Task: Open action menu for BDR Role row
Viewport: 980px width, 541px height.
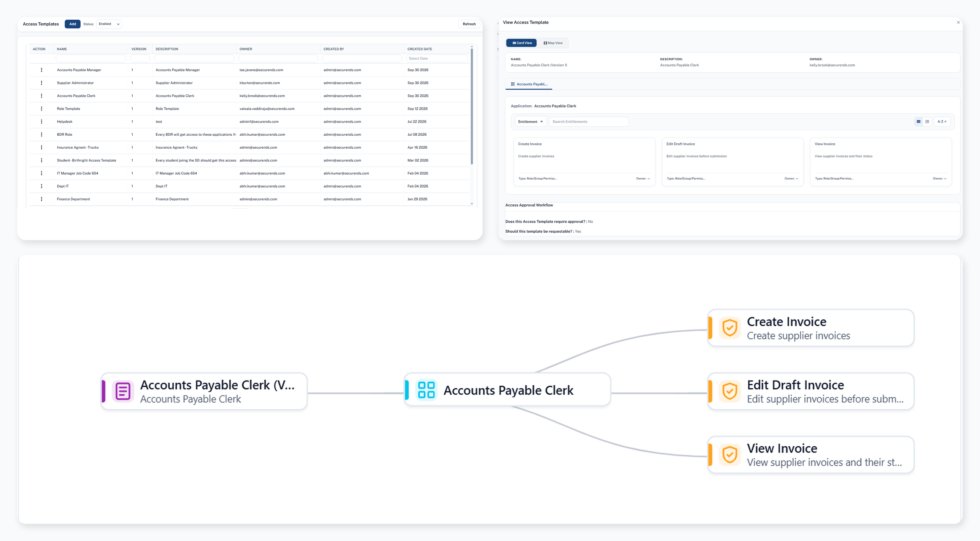Action: click(x=41, y=135)
